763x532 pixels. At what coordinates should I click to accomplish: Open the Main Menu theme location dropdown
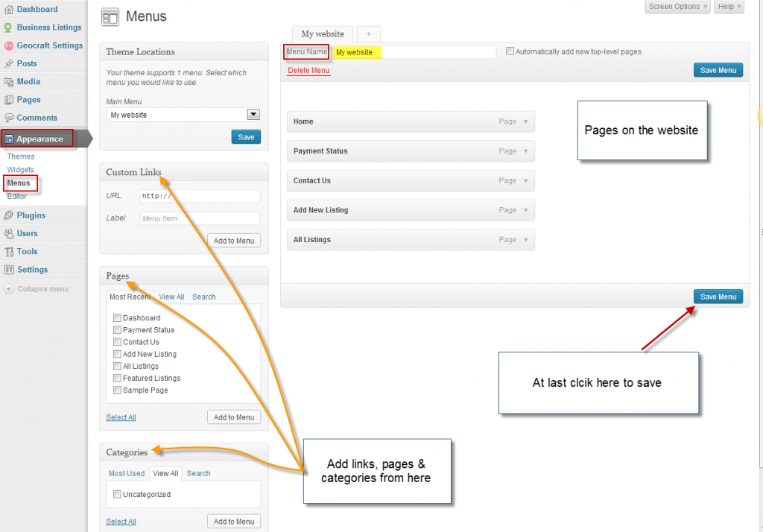[x=253, y=114]
